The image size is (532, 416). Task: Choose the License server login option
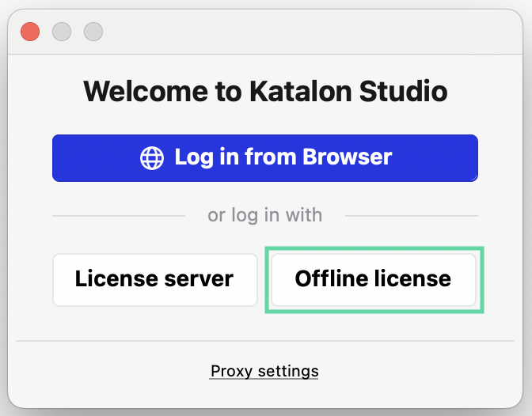click(x=154, y=279)
